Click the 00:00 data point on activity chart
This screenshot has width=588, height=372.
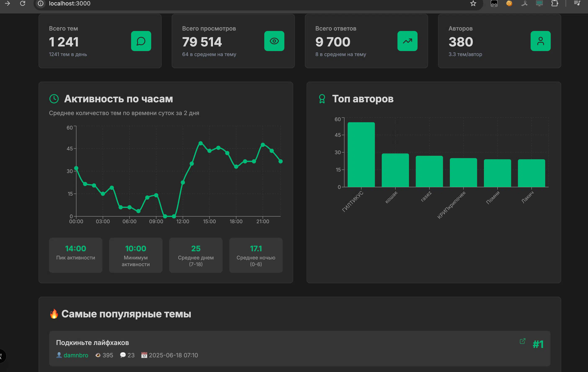click(x=76, y=168)
